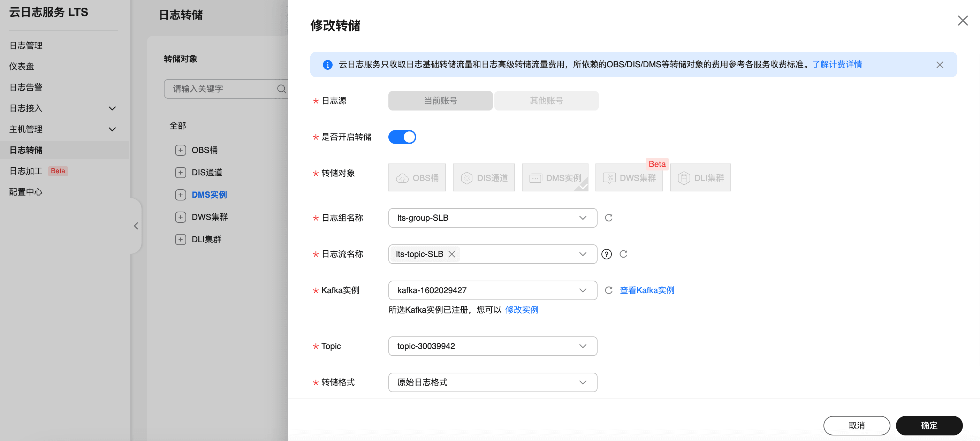Viewport: 980px width, 441px height.
Task: Select 当前账号 as log source
Action: coord(440,101)
